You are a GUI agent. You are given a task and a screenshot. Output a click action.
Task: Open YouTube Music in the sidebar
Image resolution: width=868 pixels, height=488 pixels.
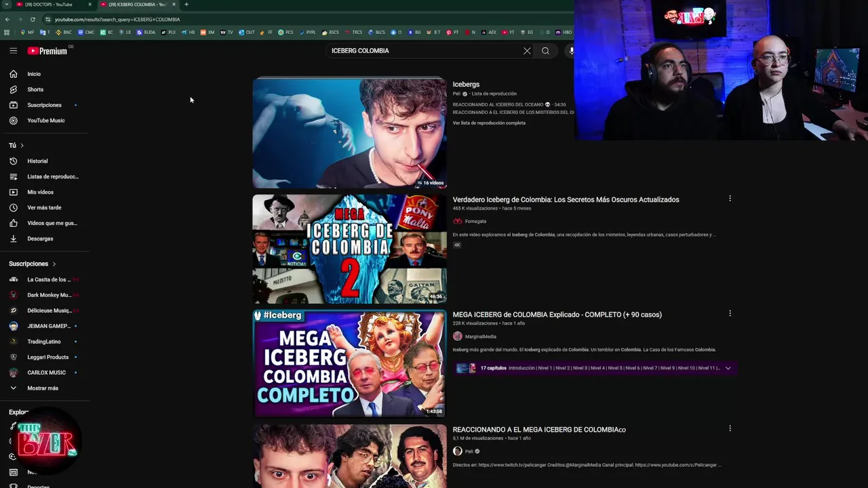click(46, 121)
